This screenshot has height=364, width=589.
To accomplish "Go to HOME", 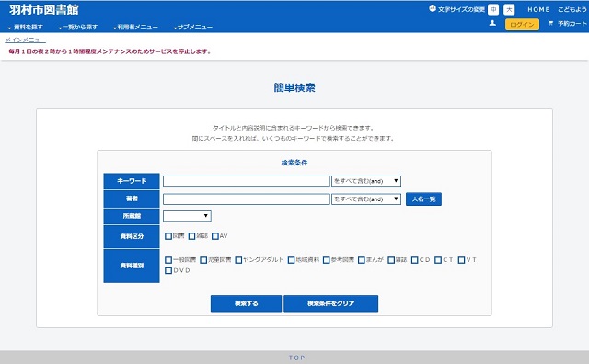I will [538, 10].
